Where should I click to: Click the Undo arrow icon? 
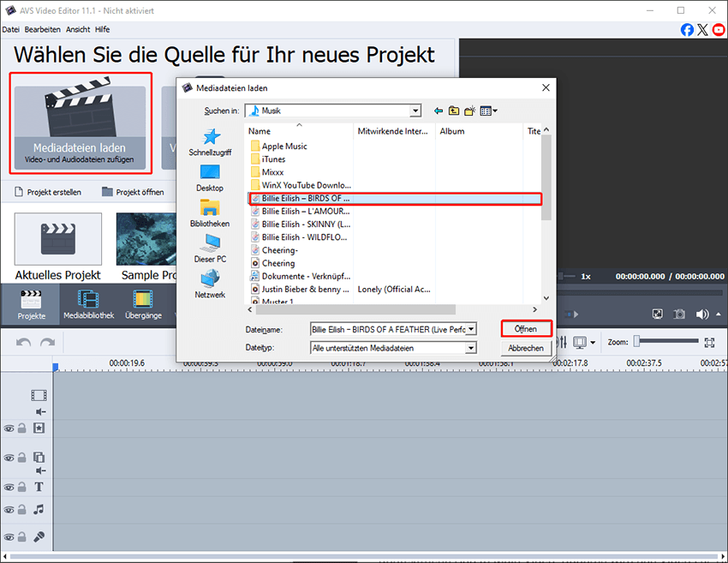coord(21,342)
